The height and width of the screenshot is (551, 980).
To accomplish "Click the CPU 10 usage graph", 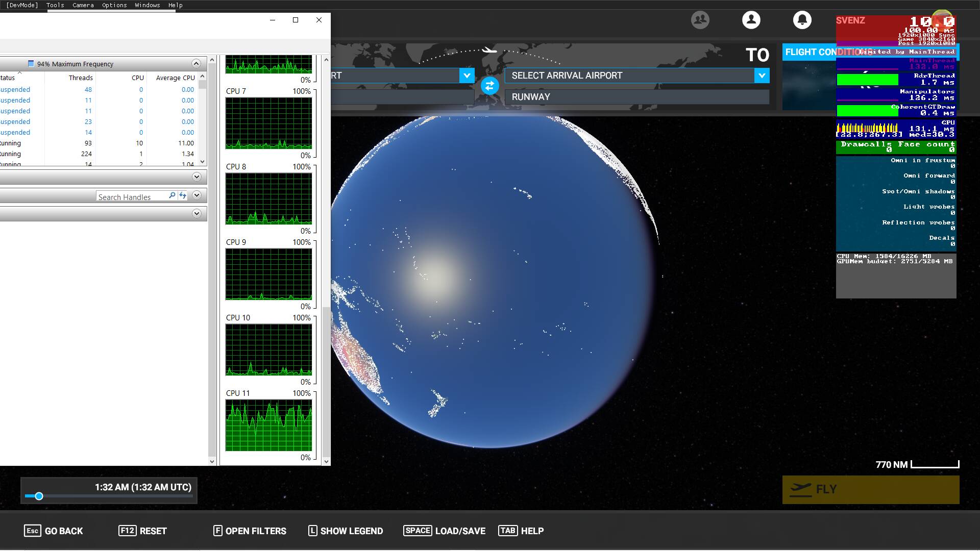I will (268, 349).
